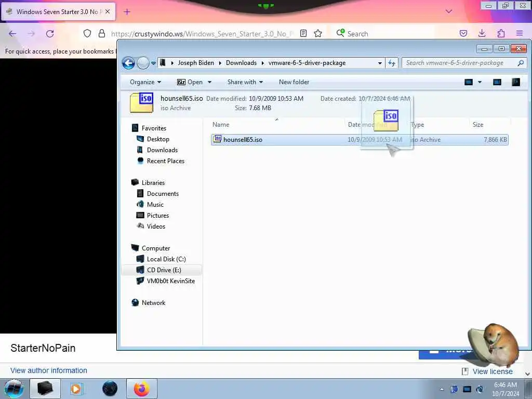This screenshot has width=532, height=399.
Task: Open Downloads in Favorites
Action: 162,150
